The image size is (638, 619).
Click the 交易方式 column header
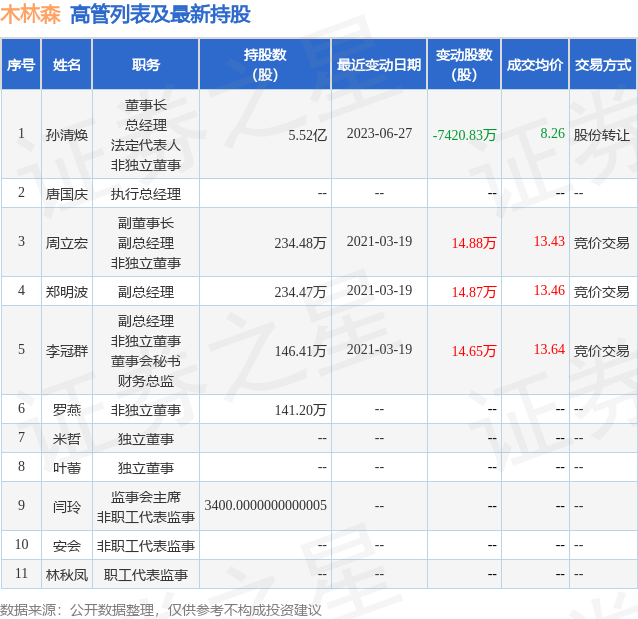603,65
